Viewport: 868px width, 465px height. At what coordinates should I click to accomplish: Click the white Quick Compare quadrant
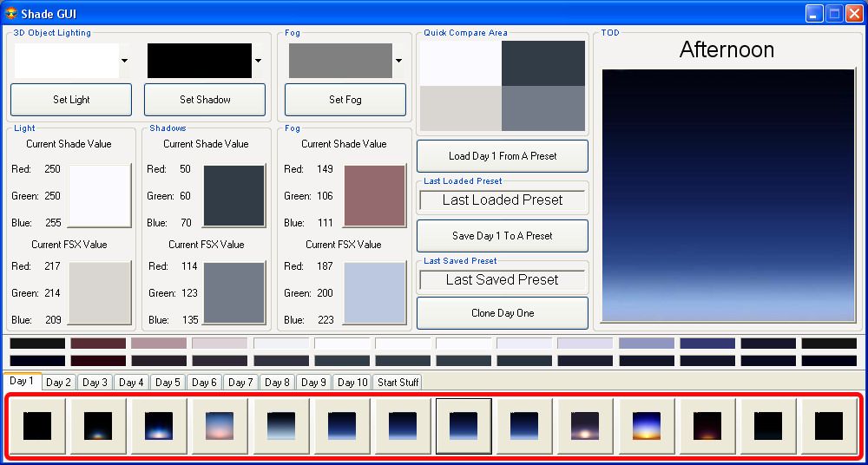pos(461,63)
